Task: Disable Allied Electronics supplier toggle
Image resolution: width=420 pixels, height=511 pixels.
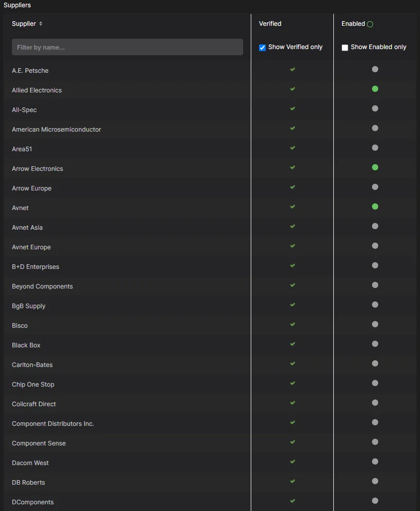Action: pyautogui.click(x=375, y=89)
